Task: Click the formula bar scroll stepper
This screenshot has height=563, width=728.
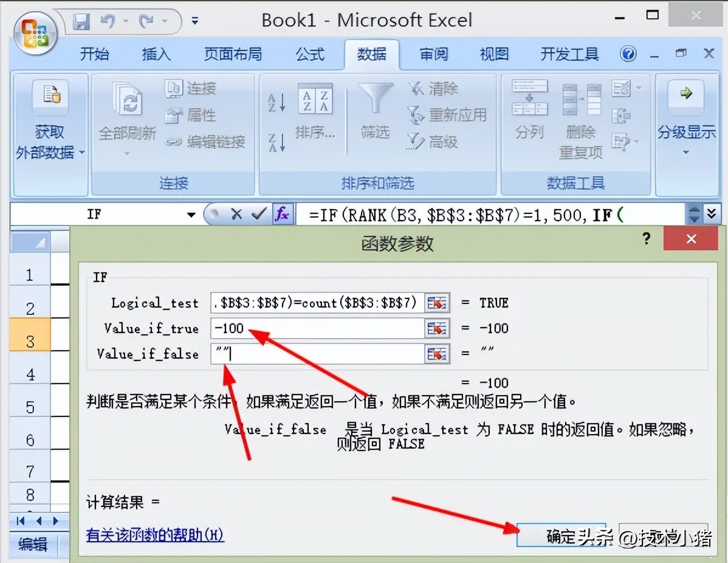Action: click(694, 214)
